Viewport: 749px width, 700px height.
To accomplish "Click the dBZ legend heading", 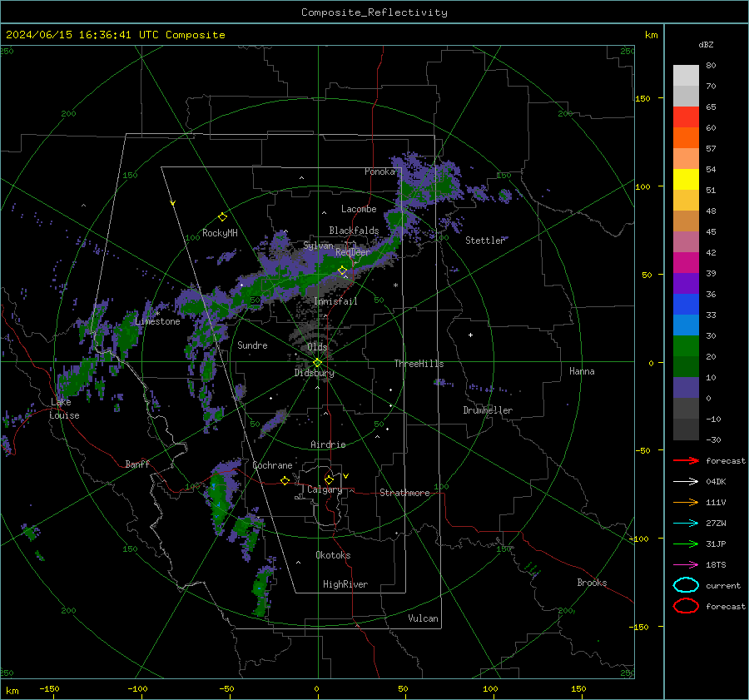I will [706, 44].
